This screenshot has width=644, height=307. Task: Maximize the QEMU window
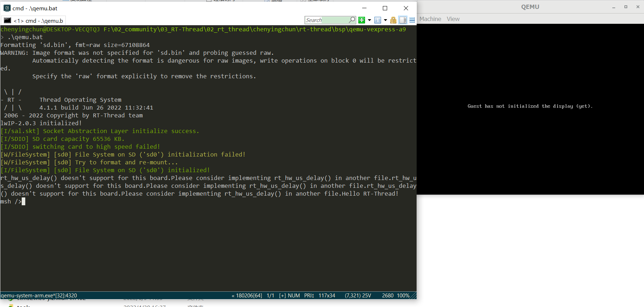click(x=626, y=7)
